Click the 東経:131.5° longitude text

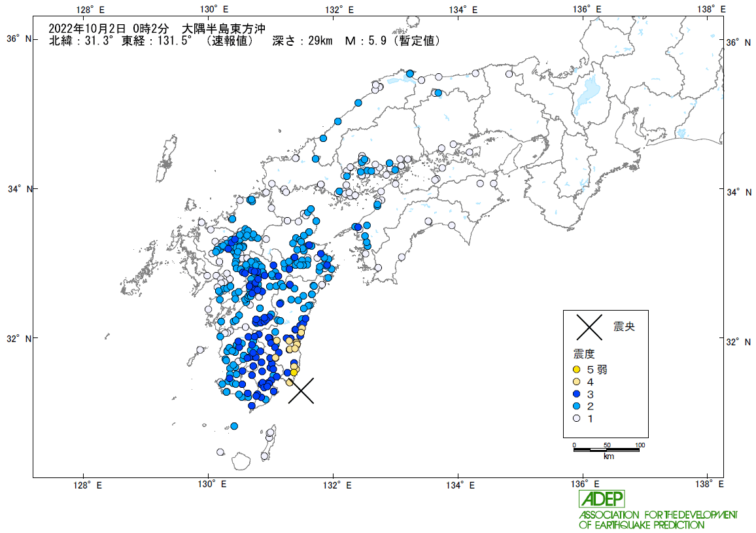(157, 41)
